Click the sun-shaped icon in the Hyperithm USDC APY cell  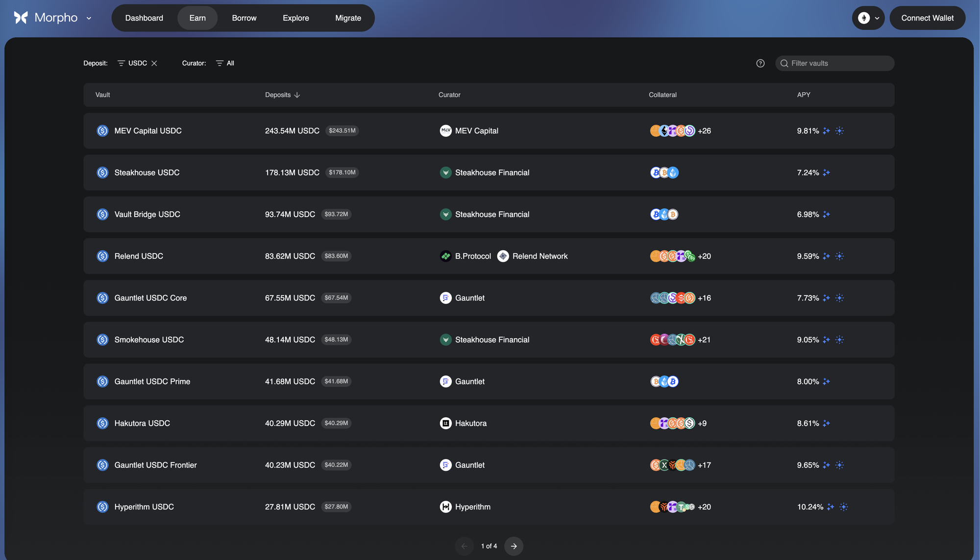coord(843,507)
